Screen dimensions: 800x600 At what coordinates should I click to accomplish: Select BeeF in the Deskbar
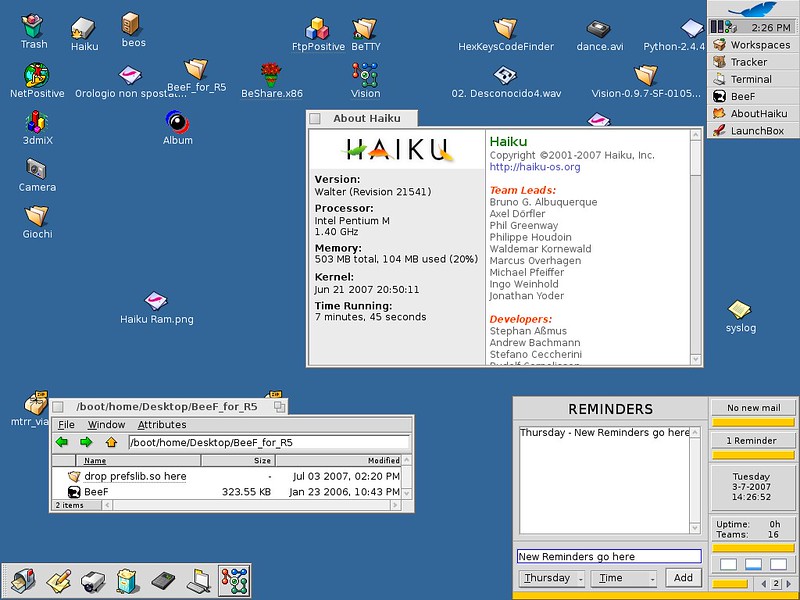(x=753, y=96)
